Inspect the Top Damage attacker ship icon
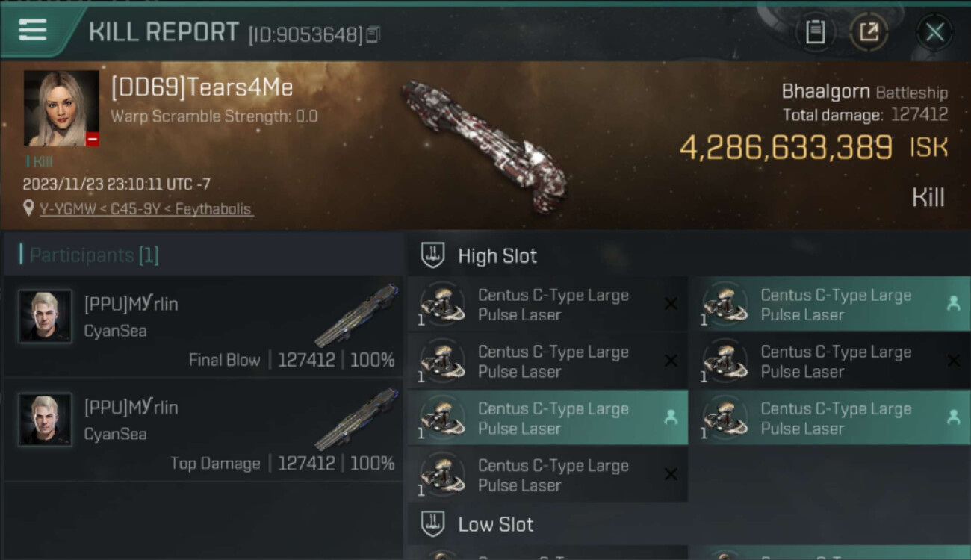 pos(356,418)
